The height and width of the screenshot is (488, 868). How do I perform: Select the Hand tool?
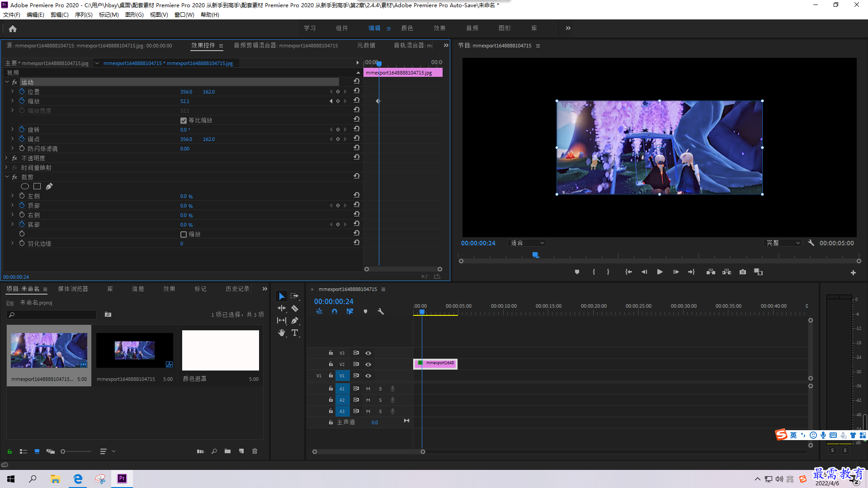[x=282, y=333]
